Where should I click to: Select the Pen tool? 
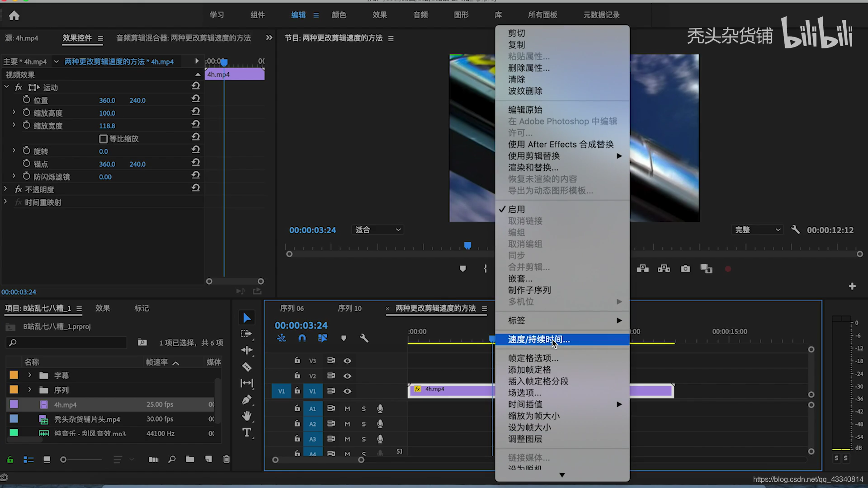(x=247, y=399)
